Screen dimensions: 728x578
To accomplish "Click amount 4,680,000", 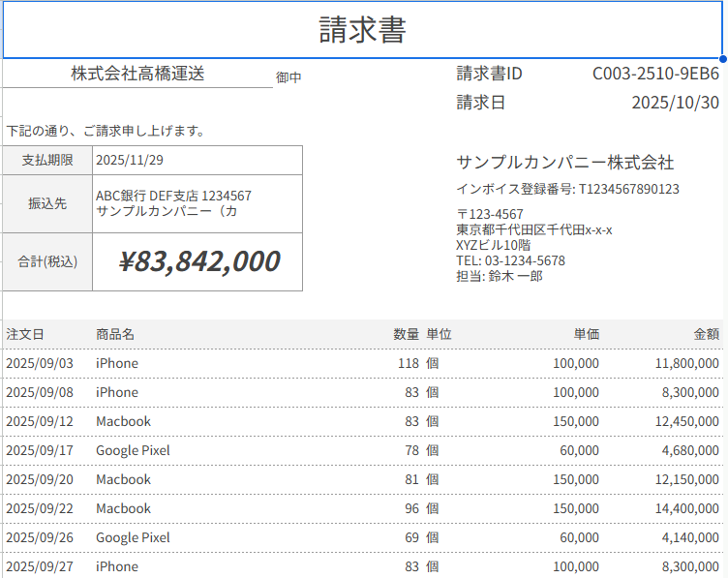I will (690, 450).
